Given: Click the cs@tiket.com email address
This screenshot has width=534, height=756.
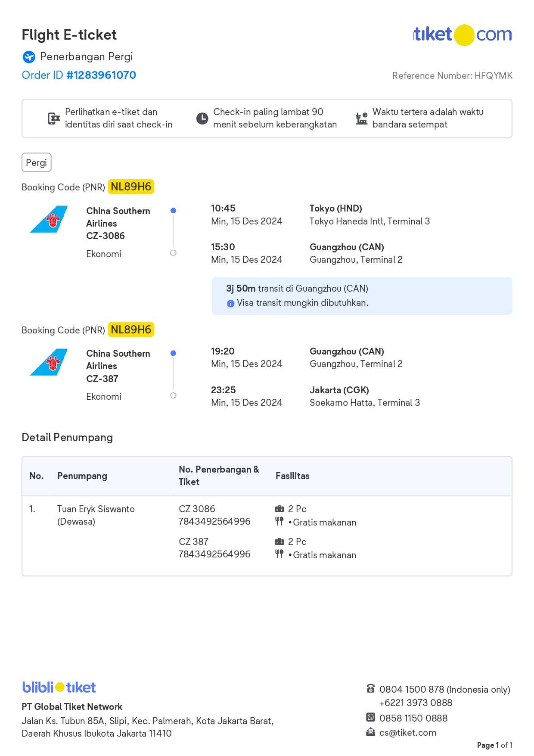Looking at the screenshot, I should 408,733.
